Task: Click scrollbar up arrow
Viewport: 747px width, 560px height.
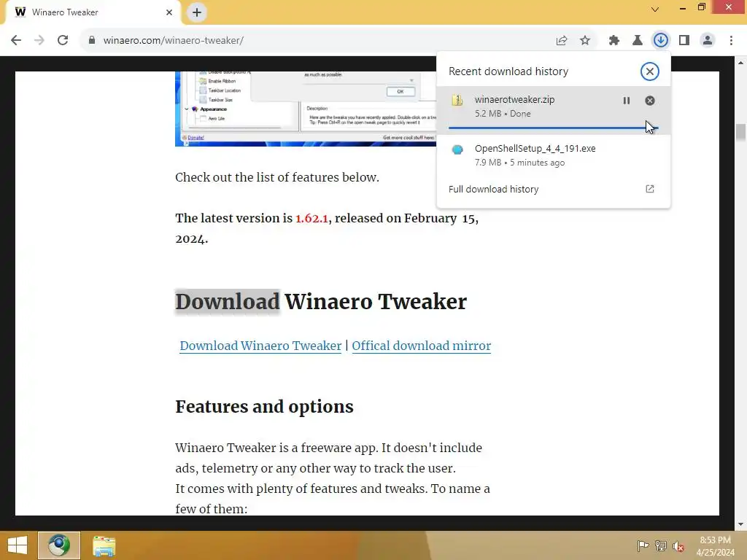Action: point(740,63)
